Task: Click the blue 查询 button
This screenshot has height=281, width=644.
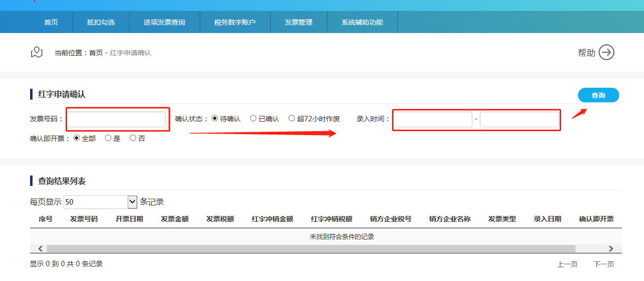Action: [x=598, y=95]
